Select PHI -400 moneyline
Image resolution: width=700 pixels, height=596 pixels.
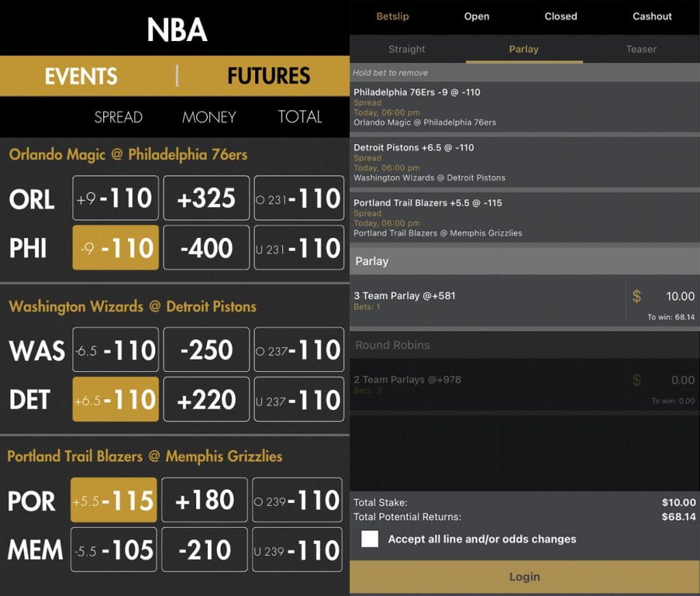coord(206,247)
